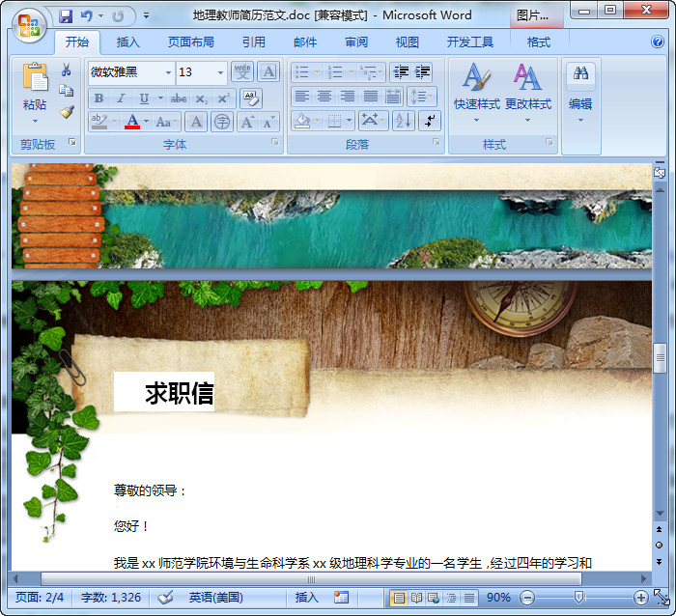
Task: Expand underline style options arrow
Action: tap(160, 98)
